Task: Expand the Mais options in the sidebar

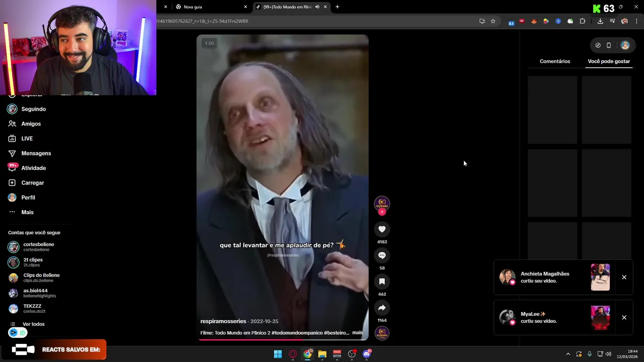Action: pyautogui.click(x=21, y=212)
